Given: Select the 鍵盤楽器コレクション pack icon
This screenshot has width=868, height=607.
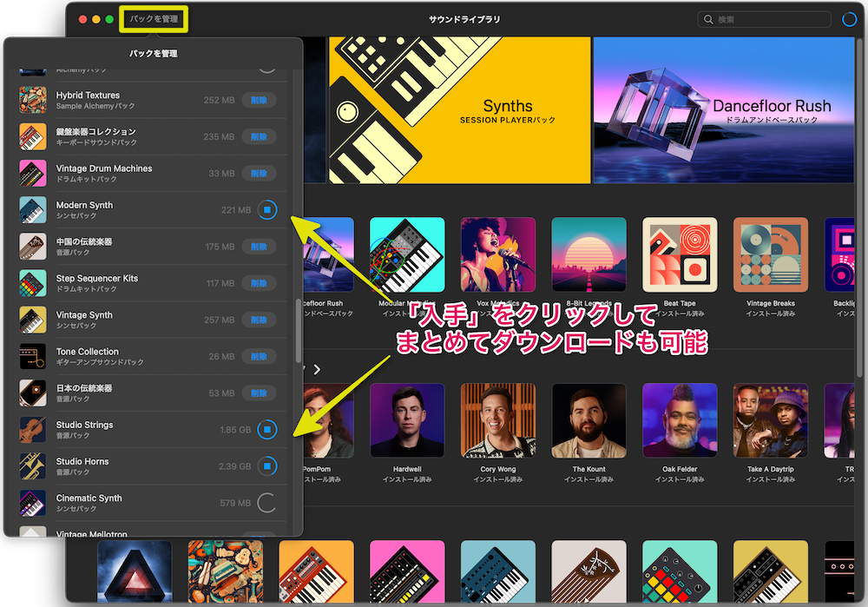Looking at the screenshot, I should point(32,136).
